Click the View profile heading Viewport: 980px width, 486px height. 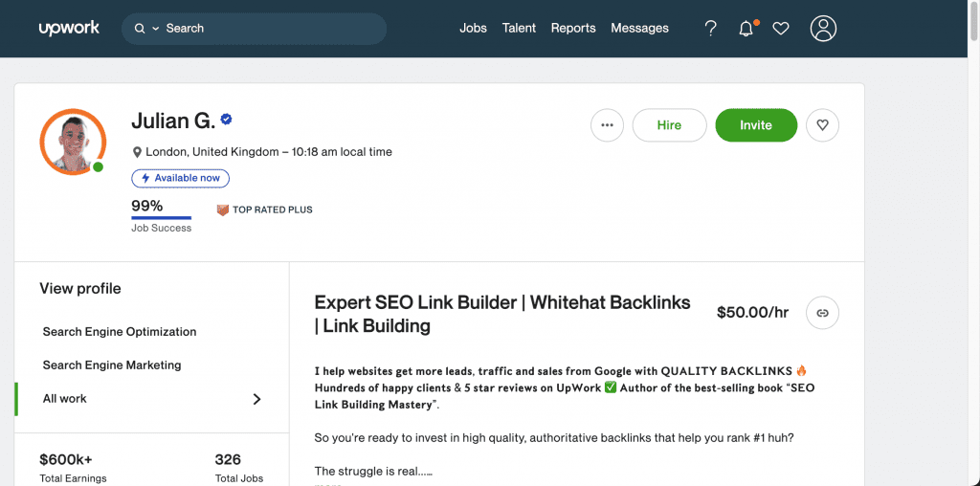[80, 289]
